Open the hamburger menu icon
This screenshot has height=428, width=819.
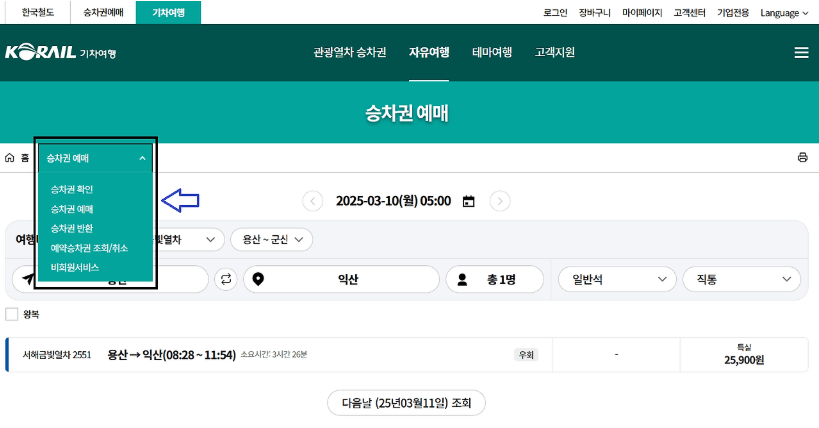[x=801, y=53]
